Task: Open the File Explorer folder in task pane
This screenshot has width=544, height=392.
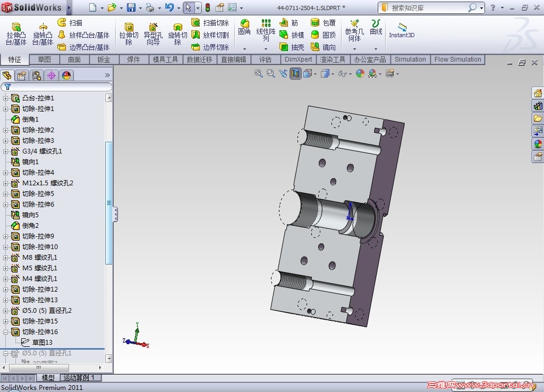Action: [x=538, y=118]
